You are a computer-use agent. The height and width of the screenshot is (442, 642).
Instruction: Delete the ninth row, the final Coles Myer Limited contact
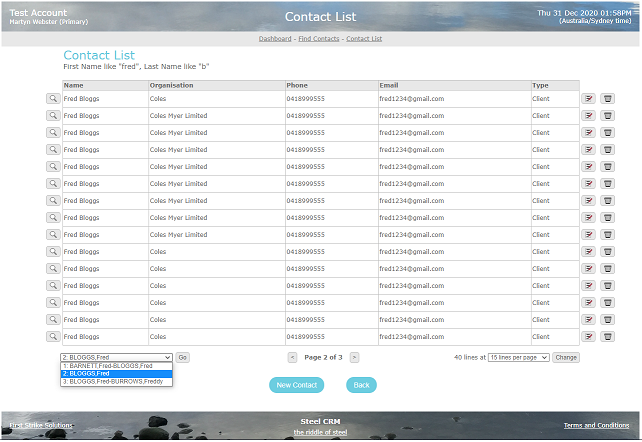tap(608, 235)
